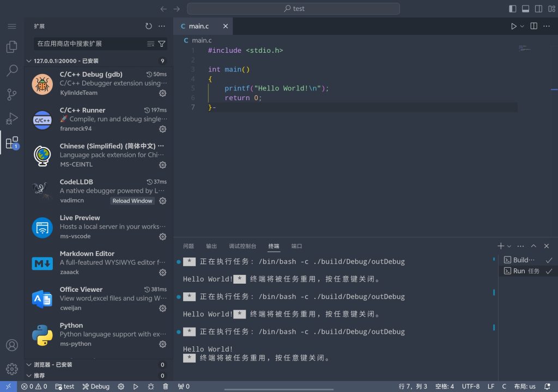This screenshot has width=558, height=392.
Task: Switch to the 调试控制台 panel tab
Action: pyautogui.click(x=242, y=247)
